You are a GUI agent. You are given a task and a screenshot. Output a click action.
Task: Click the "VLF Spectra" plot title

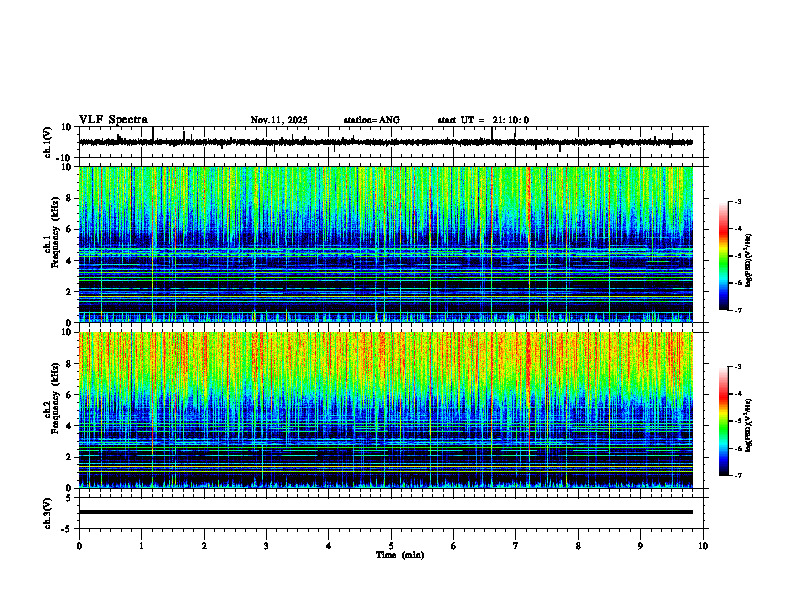tap(113, 120)
